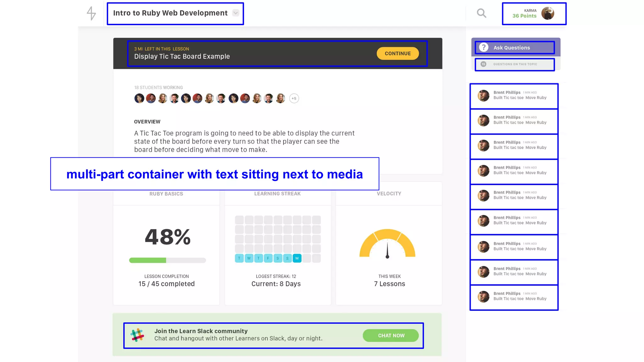Click the +5 more students badge
This screenshot has height=362, width=644.
pyautogui.click(x=294, y=98)
